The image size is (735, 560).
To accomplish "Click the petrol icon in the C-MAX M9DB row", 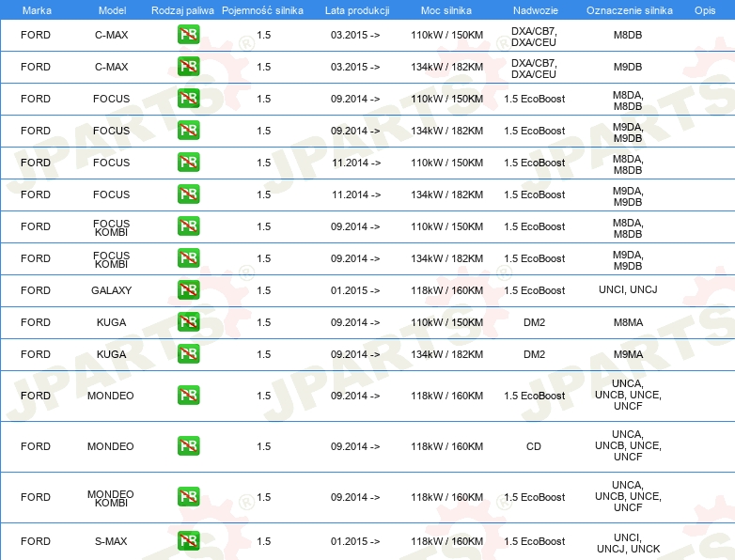I will 188,67.
